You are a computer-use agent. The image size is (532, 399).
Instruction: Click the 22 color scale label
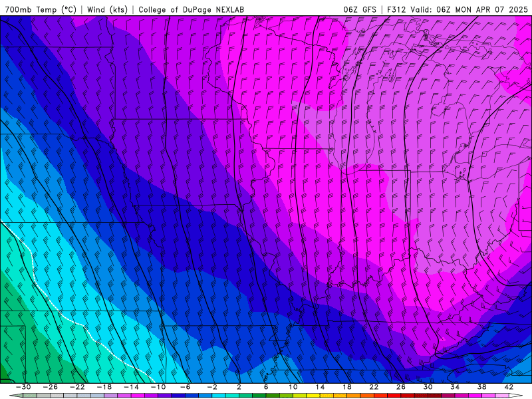(x=374, y=387)
